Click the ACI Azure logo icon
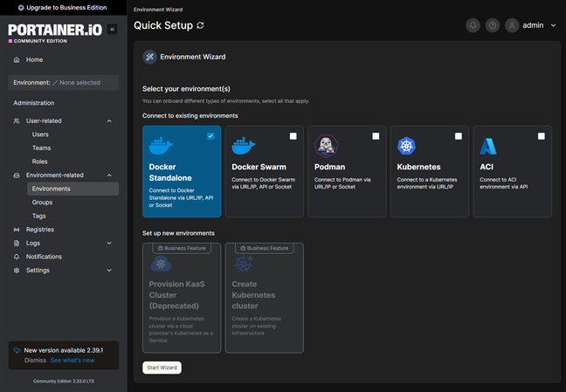The width and height of the screenshot is (566, 392). [488, 146]
